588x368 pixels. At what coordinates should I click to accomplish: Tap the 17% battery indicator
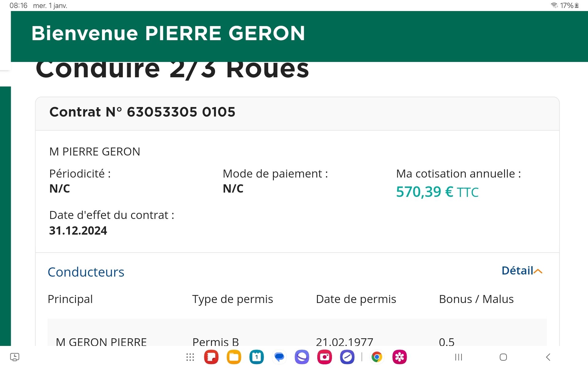click(x=569, y=5)
